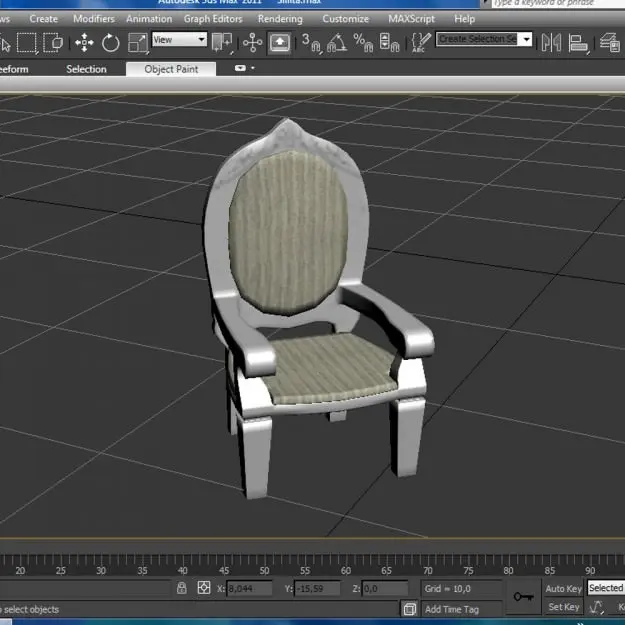This screenshot has height=625, width=625.
Task: Open Edit Named Selection Sets icon
Action: tap(421, 42)
